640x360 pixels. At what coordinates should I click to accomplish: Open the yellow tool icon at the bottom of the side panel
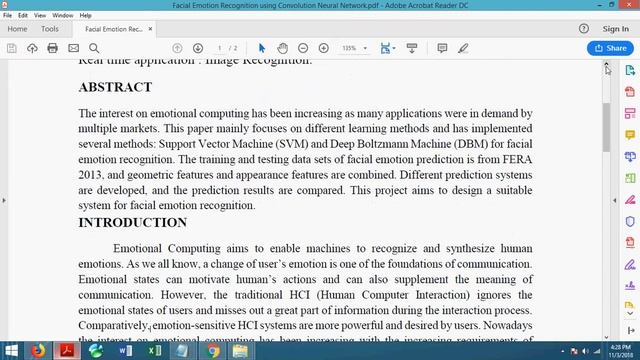(630, 305)
